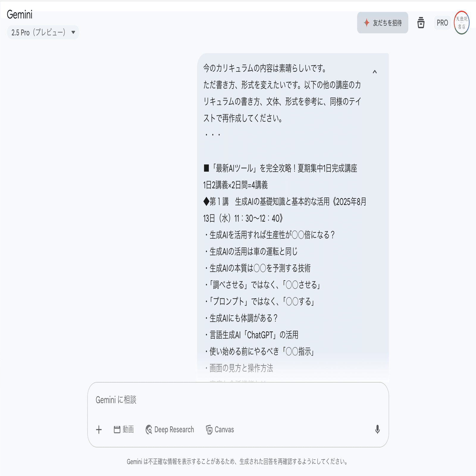Collapse the long user message with the chevron
The image size is (476, 476).
tap(375, 72)
